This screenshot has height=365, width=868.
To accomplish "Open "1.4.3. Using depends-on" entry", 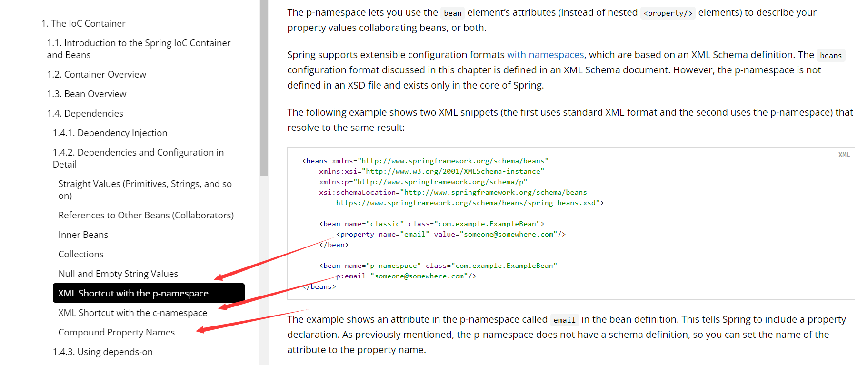I will pyautogui.click(x=102, y=352).
